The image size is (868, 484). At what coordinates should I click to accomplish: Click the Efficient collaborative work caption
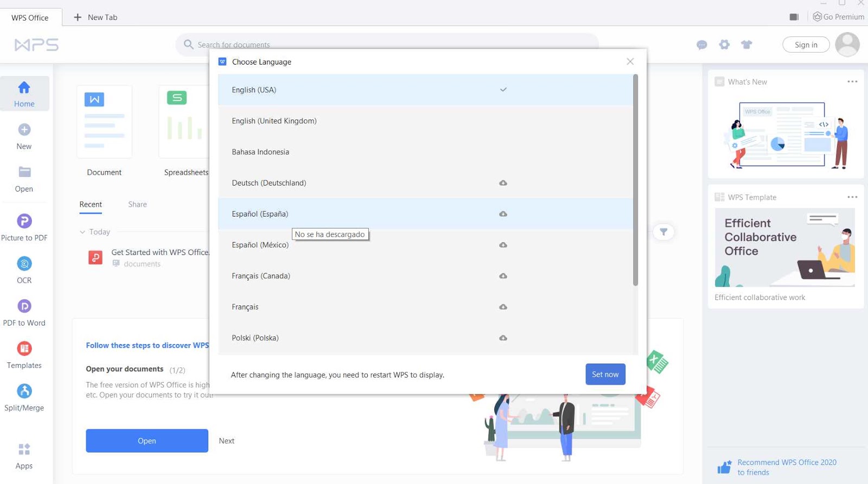[759, 297]
